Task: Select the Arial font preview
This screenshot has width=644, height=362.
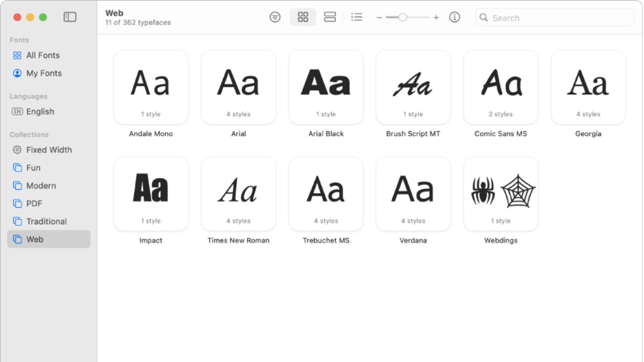Action: (x=238, y=87)
